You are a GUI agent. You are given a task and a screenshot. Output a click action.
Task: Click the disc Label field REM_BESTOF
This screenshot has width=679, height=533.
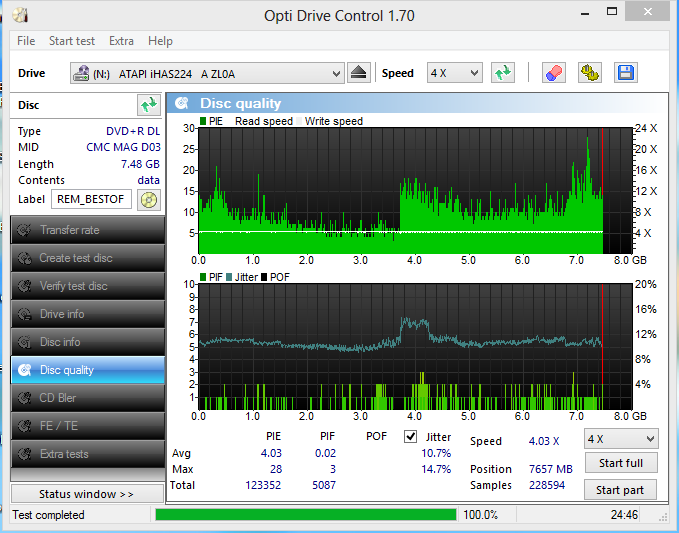click(91, 199)
